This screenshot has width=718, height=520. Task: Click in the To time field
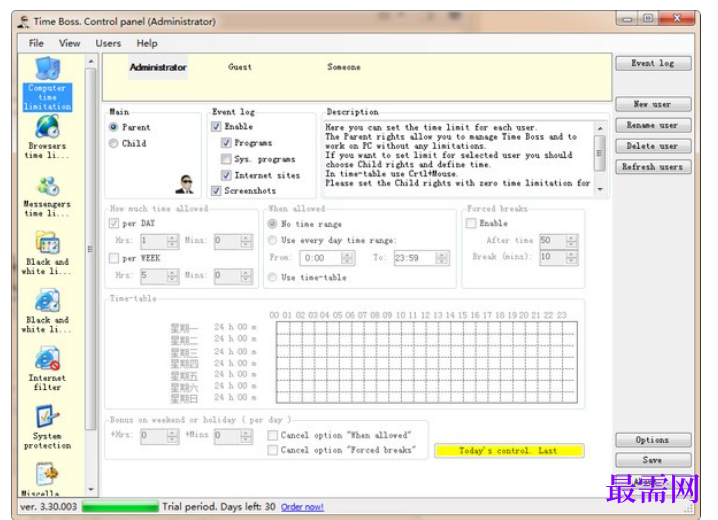coord(415,258)
